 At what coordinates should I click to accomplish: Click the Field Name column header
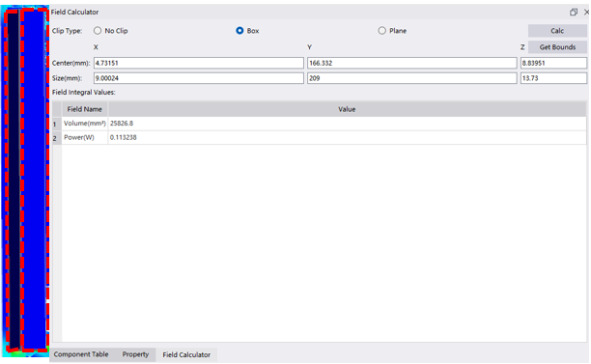pos(84,109)
